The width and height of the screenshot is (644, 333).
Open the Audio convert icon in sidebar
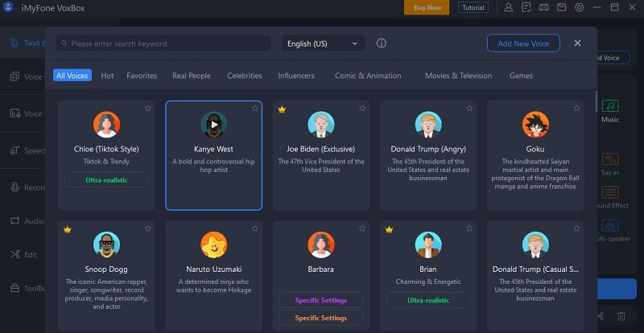pos(15,221)
